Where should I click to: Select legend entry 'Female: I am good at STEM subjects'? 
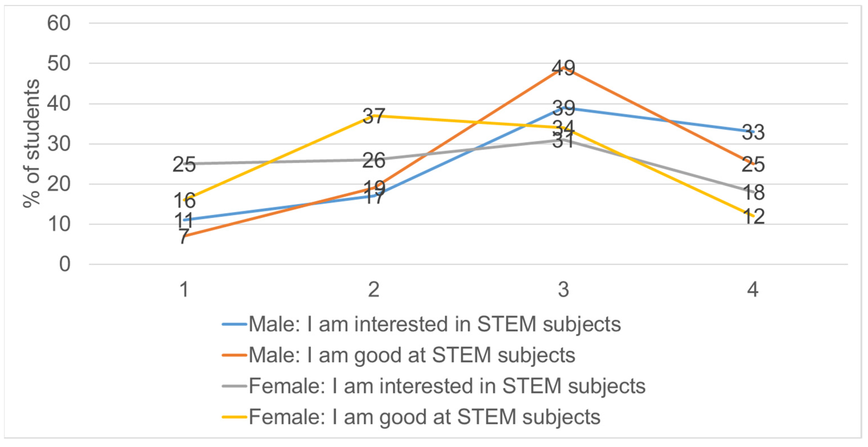click(x=424, y=417)
